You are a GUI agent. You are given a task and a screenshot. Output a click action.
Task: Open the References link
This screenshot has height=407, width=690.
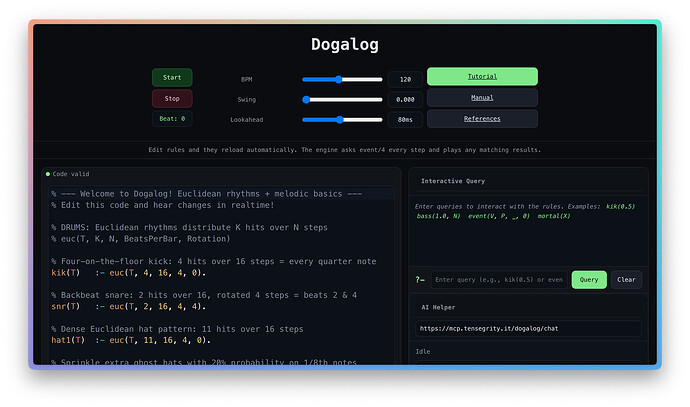coord(482,119)
